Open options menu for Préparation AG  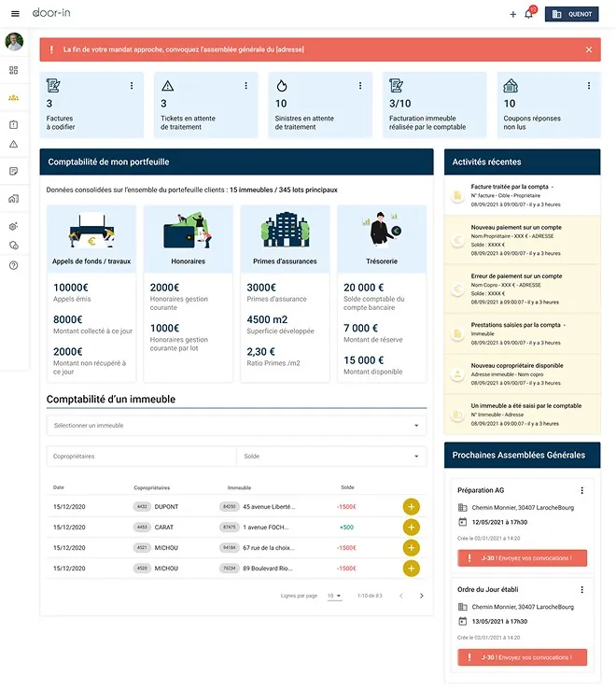pyautogui.click(x=582, y=490)
